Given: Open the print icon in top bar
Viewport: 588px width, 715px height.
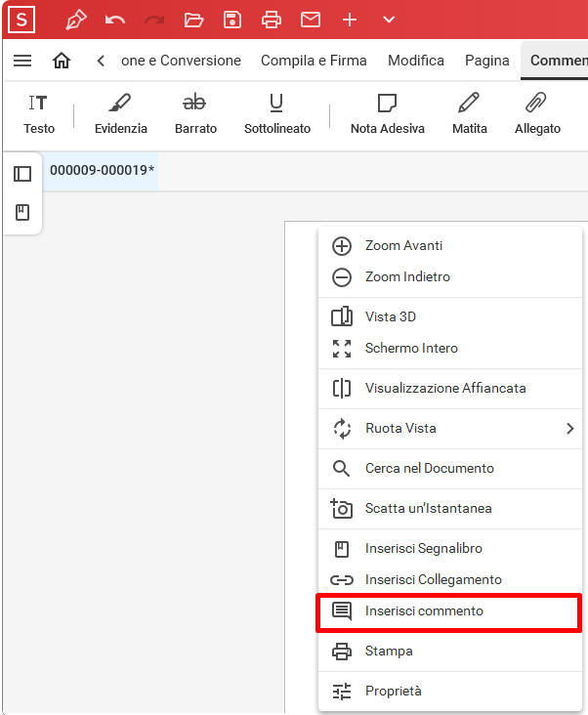Looking at the screenshot, I should [x=272, y=21].
